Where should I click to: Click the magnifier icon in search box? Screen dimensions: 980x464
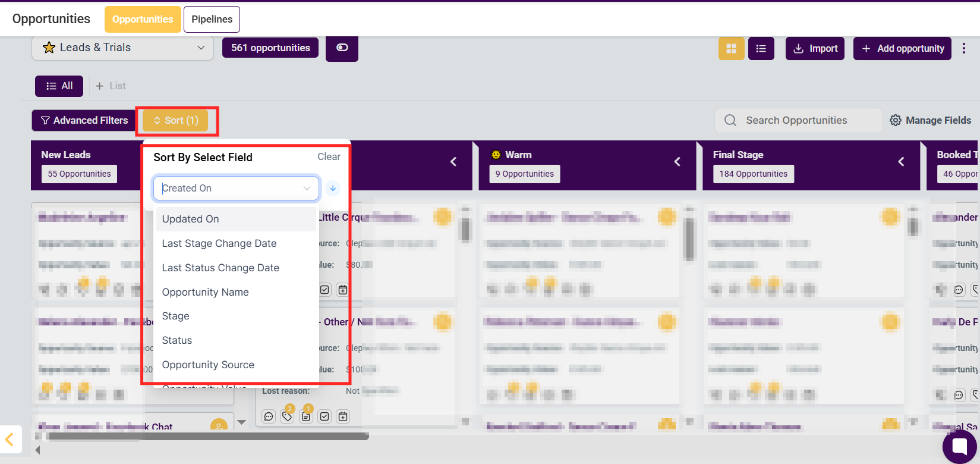[x=730, y=120]
